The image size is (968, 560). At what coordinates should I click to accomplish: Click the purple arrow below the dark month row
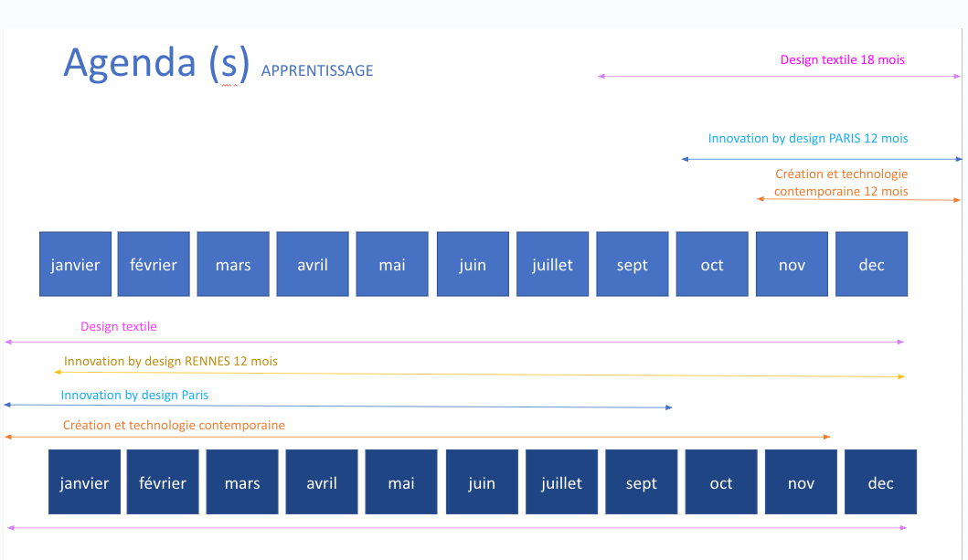pyautogui.click(x=457, y=527)
